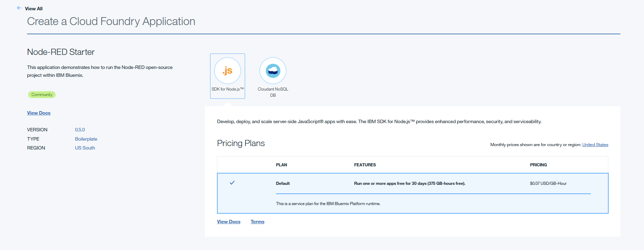
Task: Click the Community tag
Action: pos(42,95)
